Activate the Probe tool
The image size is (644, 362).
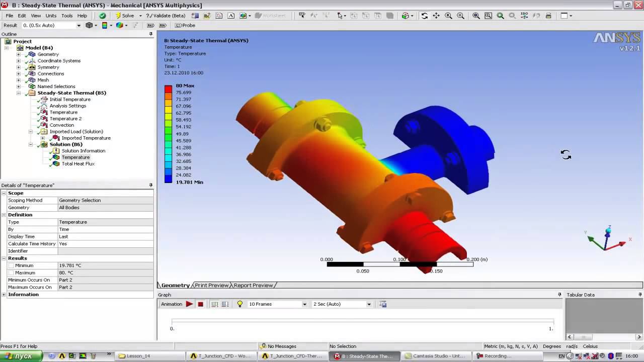pyautogui.click(x=185, y=25)
